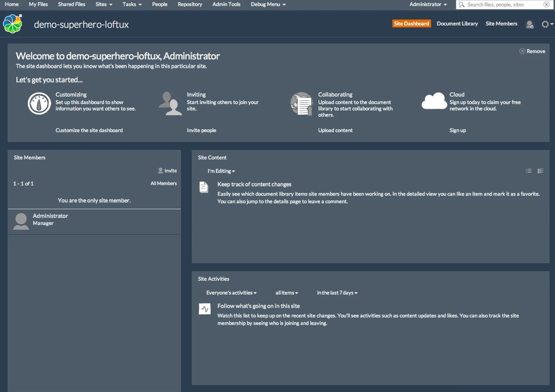
Task: Click the Inviting people silhouettes icon
Action: (170, 104)
